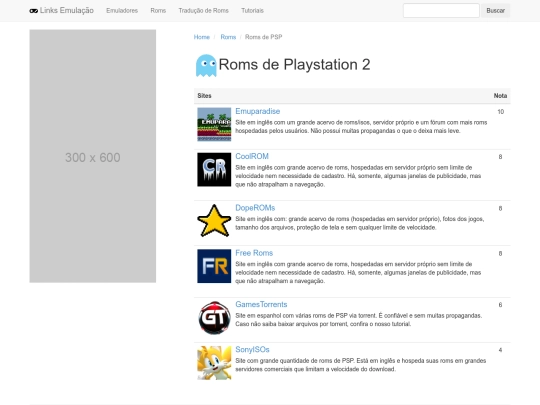The height and width of the screenshot is (405, 540).
Task: Click the GamesTorrents GT logo
Action: tap(214, 318)
